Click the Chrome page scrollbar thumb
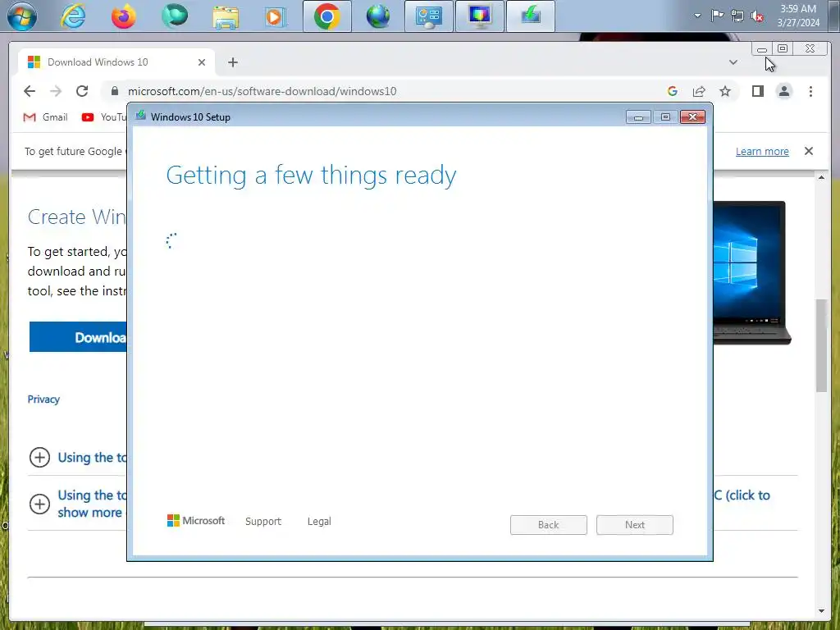Image resolution: width=840 pixels, height=630 pixels. pos(821,345)
